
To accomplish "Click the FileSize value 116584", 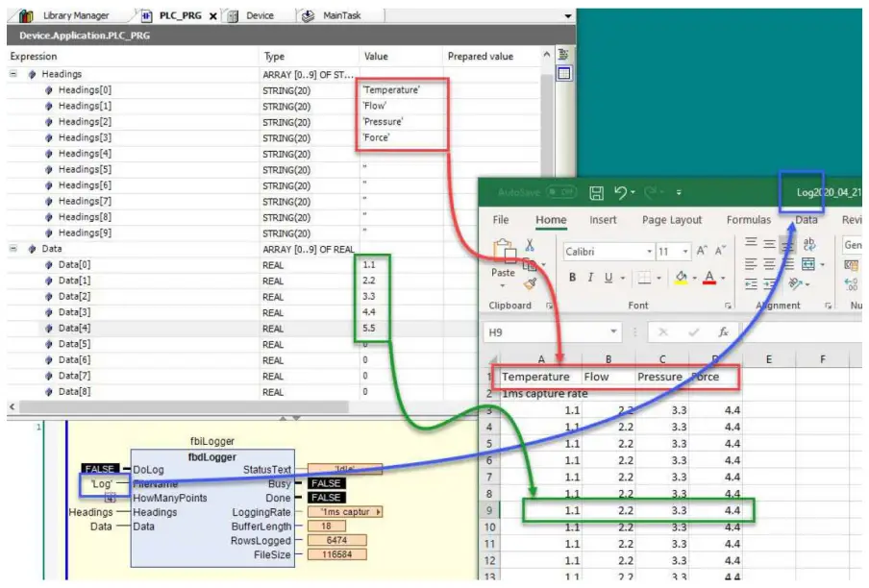I will [x=337, y=554].
